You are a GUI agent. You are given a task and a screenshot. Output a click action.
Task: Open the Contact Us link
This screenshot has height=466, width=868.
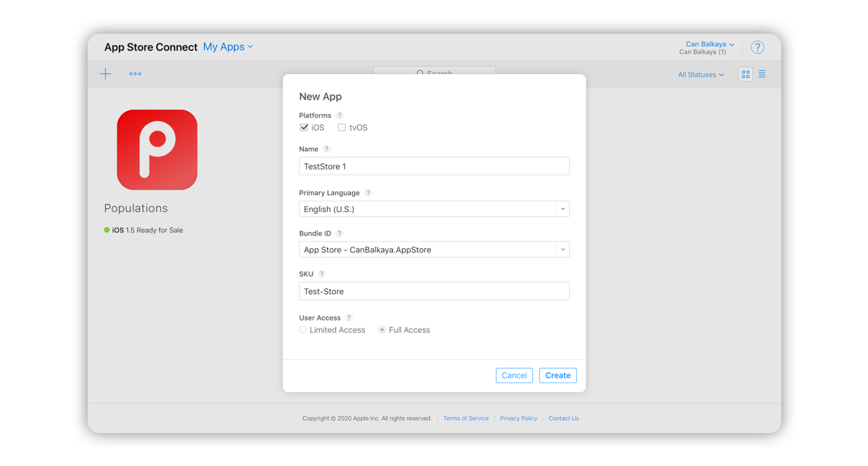point(563,419)
